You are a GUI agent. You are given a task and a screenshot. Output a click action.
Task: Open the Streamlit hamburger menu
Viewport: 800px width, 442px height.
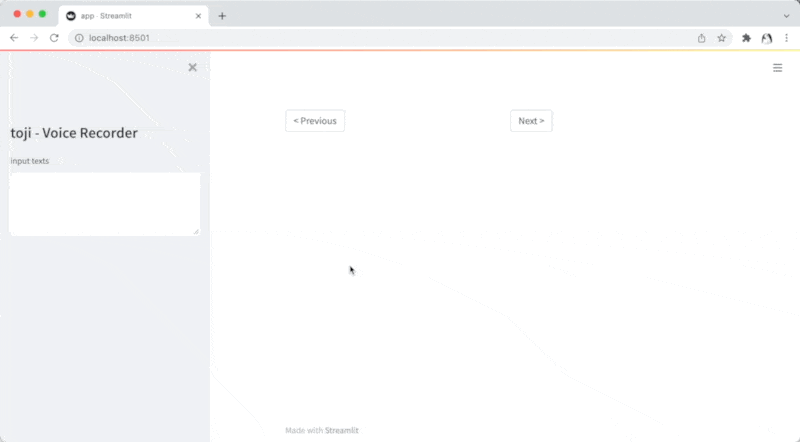(x=777, y=67)
